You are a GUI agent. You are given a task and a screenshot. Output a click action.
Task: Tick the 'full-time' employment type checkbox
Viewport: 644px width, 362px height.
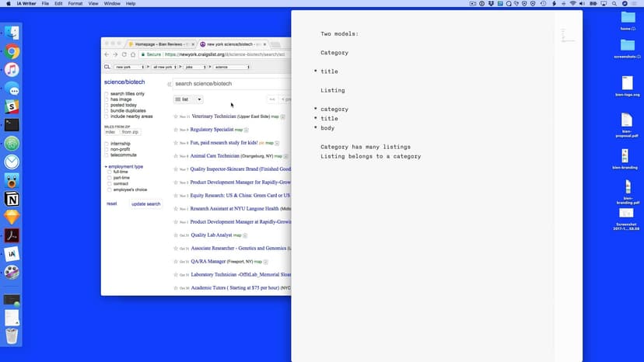[110, 172]
